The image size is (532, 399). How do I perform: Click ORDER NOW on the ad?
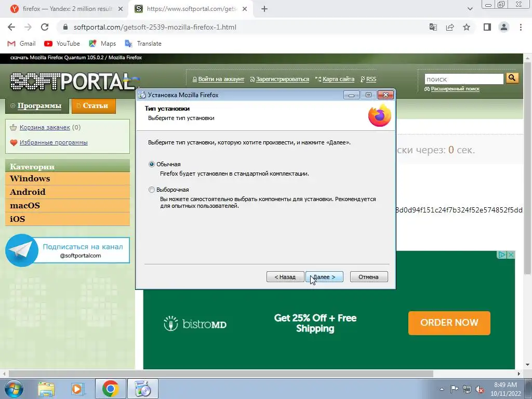(449, 323)
